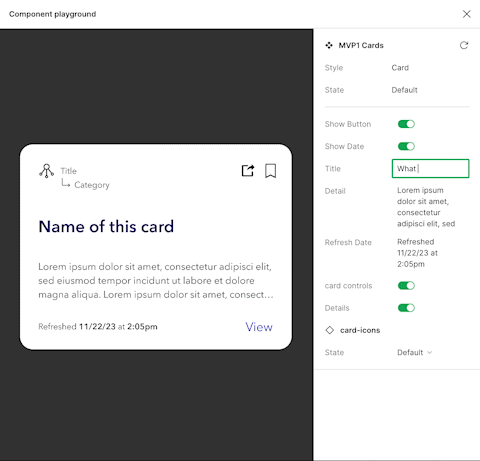Click the card controls property label
The image size is (480, 461).
[348, 286]
